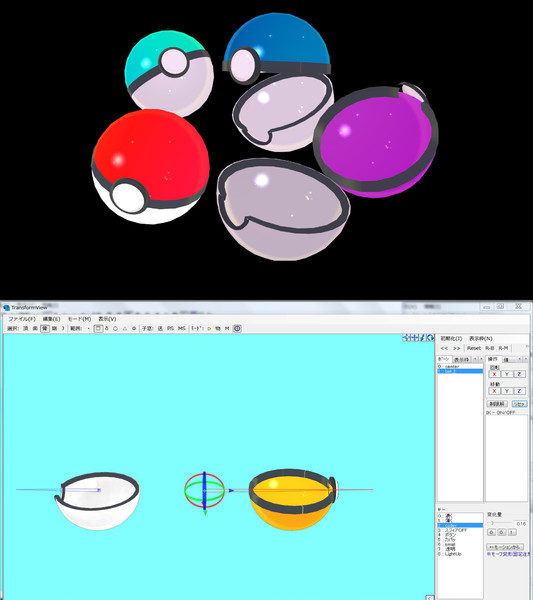Toggle vertex selection mode 頂

(26, 328)
